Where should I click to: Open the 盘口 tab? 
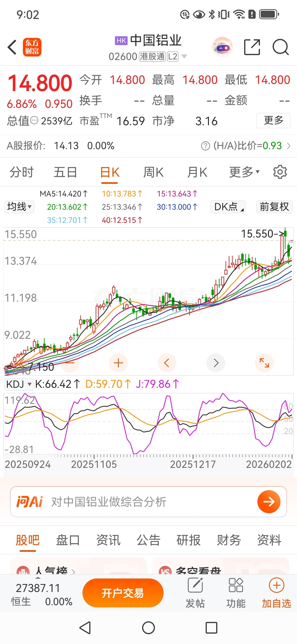pos(68,540)
